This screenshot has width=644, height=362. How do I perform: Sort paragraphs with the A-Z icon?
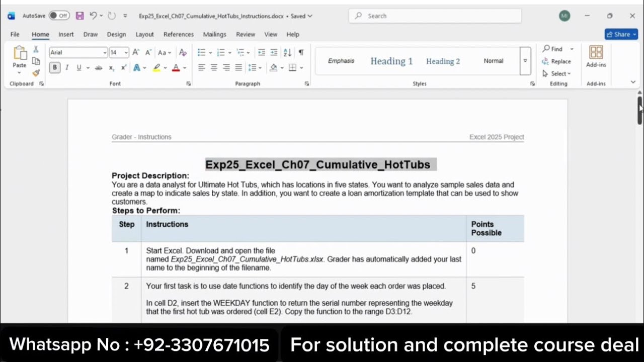[x=287, y=52]
